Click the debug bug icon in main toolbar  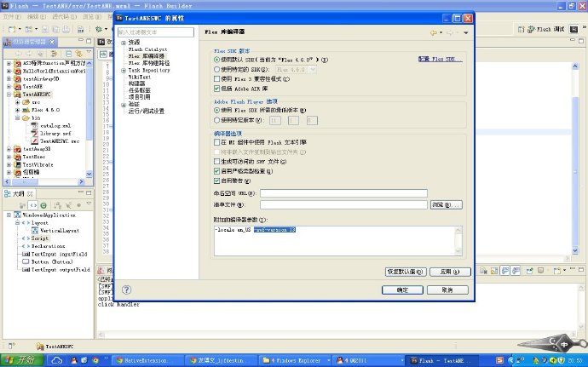(99, 29)
